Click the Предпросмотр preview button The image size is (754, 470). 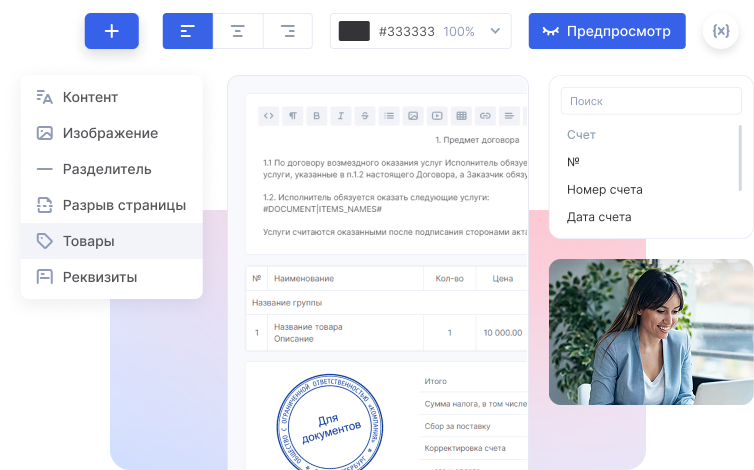click(607, 31)
